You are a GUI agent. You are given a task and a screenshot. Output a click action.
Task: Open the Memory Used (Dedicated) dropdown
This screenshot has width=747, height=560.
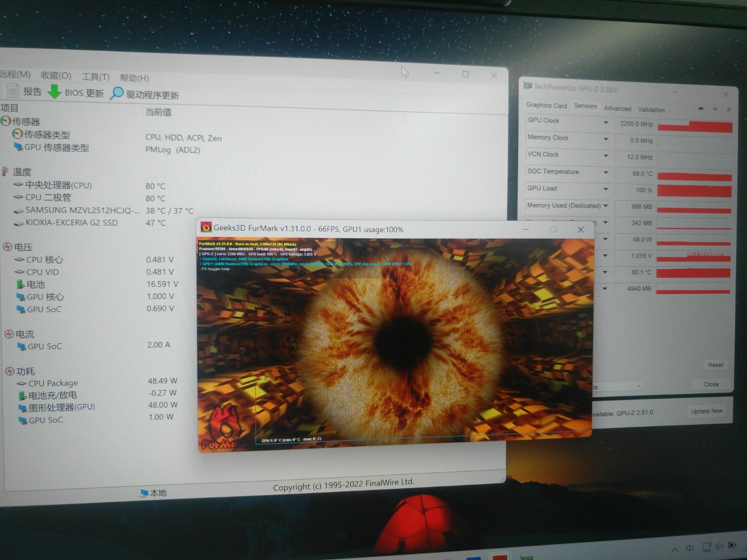coord(606,206)
